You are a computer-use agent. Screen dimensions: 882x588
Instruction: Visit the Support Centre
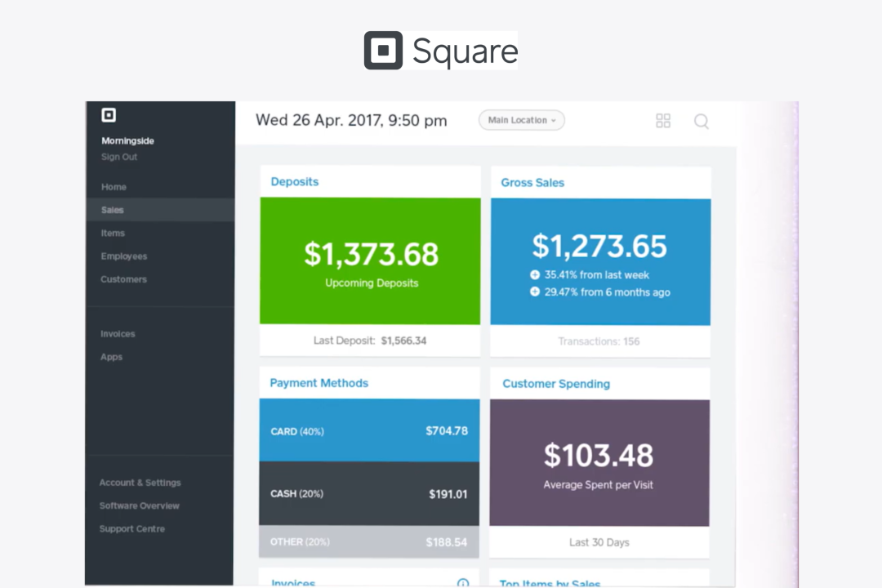131,528
